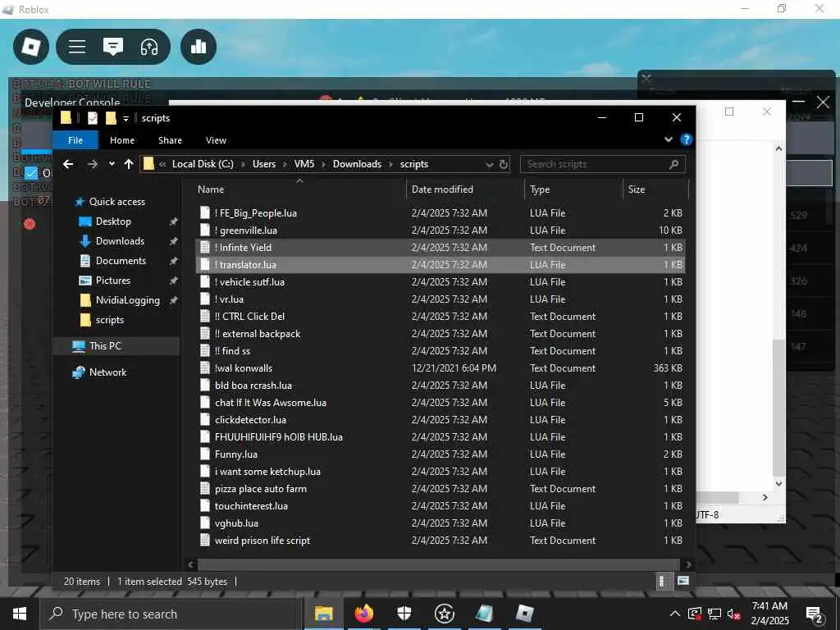
Task: Click the New folder icon in Explorer title bar
Action: point(111,118)
